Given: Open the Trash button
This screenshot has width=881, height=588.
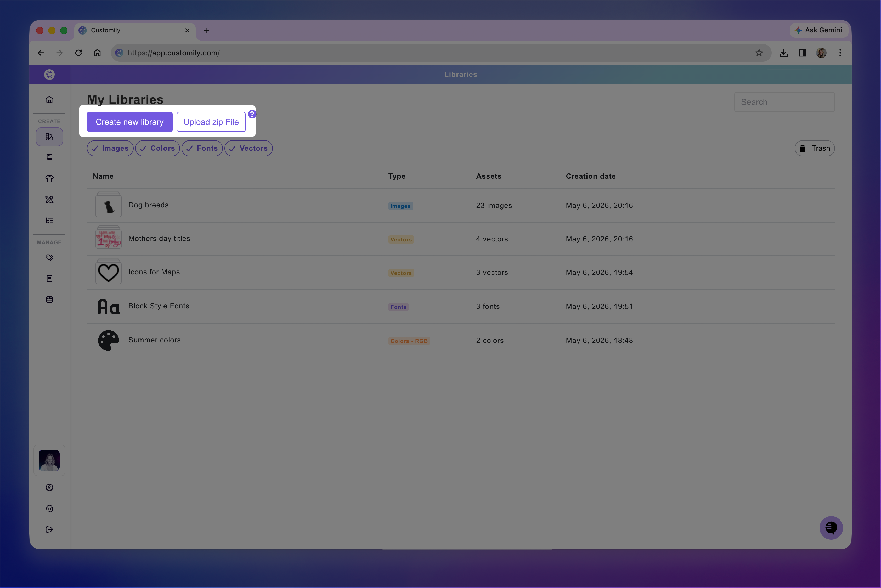Looking at the screenshot, I should click(815, 148).
